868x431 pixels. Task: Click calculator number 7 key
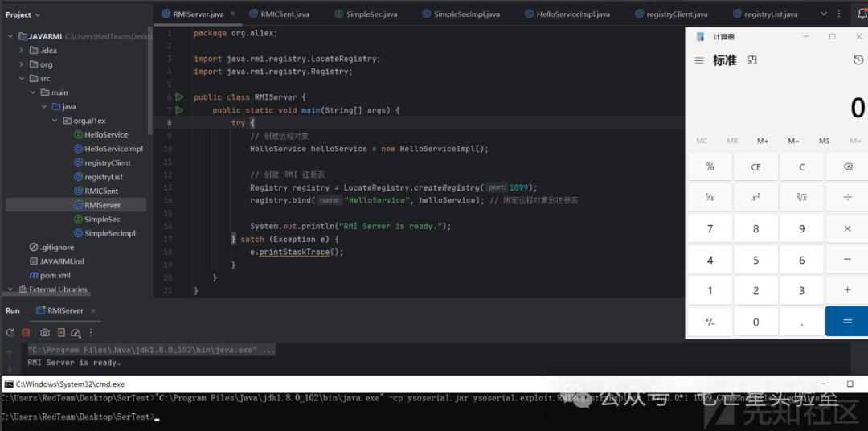tap(710, 228)
